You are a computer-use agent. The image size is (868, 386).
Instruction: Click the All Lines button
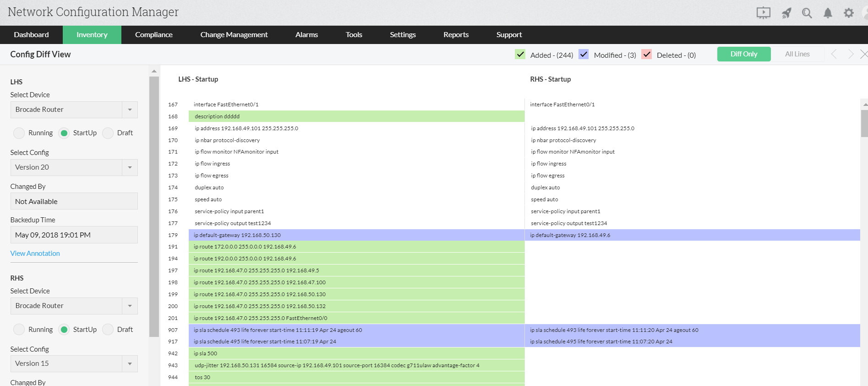[797, 54]
